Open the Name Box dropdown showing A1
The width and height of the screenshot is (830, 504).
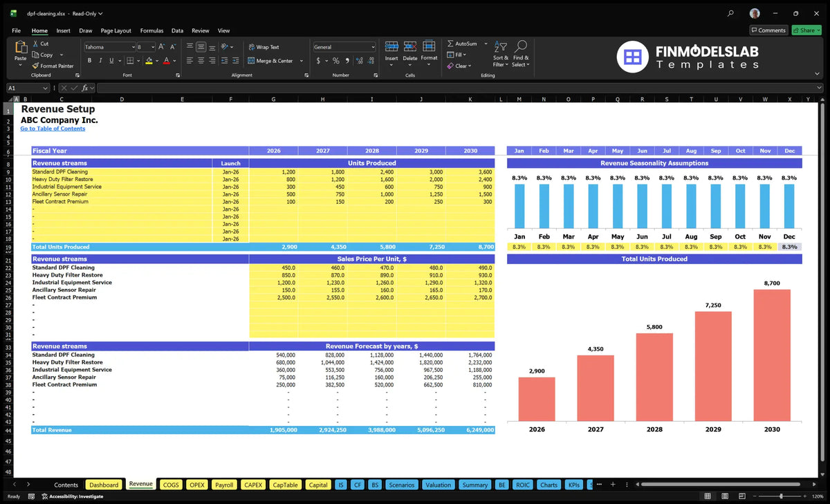point(46,88)
